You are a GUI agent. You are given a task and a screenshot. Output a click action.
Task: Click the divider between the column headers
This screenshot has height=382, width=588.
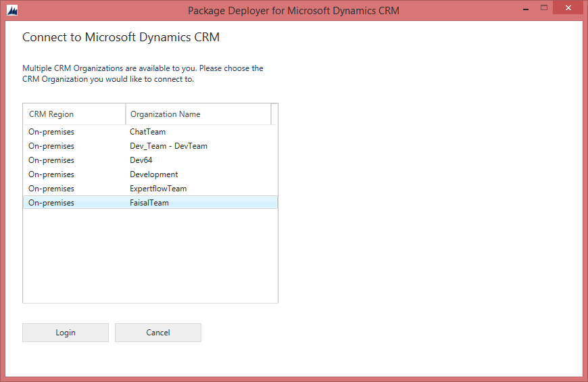(x=126, y=114)
